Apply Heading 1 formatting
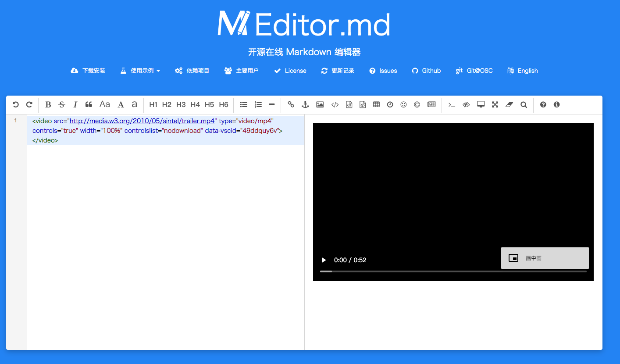This screenshot has width=620, height=364. 153,104
